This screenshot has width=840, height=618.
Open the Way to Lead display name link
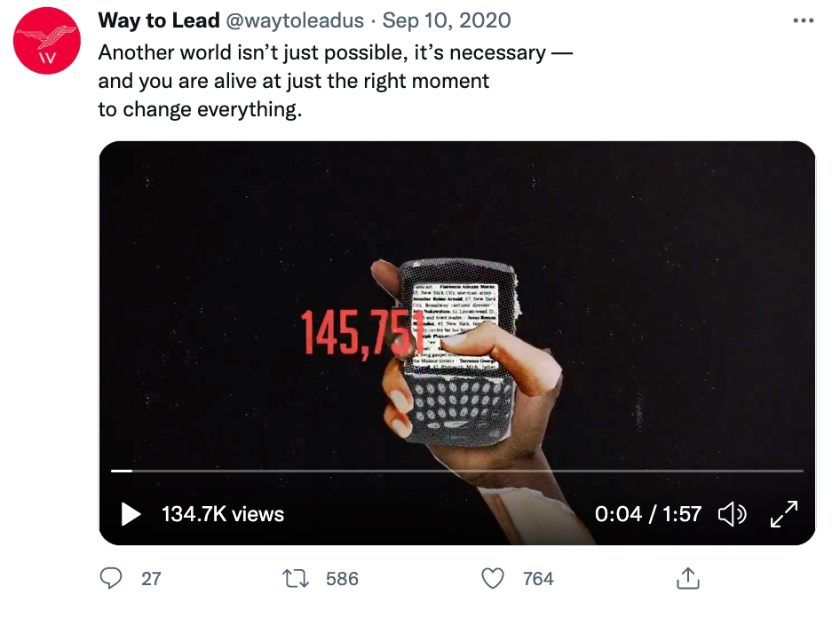point(159,20)
